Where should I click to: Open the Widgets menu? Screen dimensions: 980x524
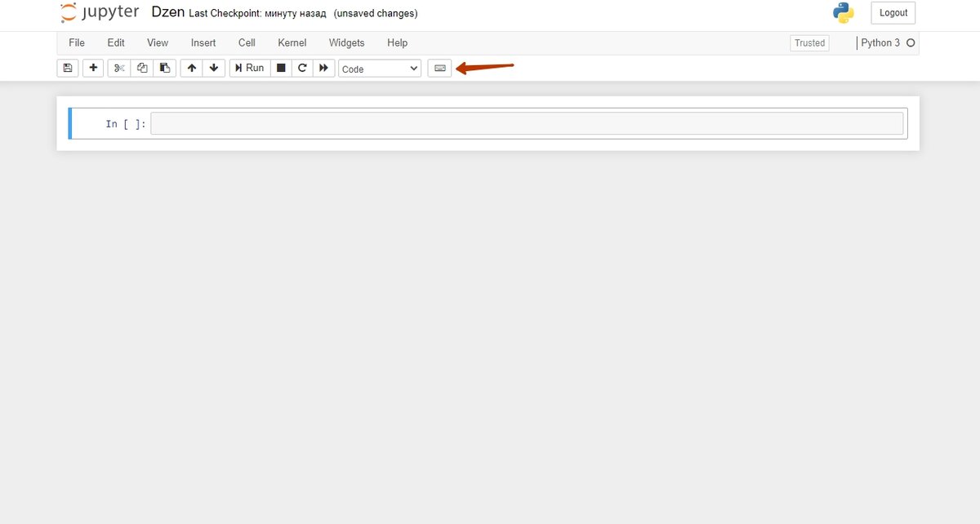(x=347, y=42)
